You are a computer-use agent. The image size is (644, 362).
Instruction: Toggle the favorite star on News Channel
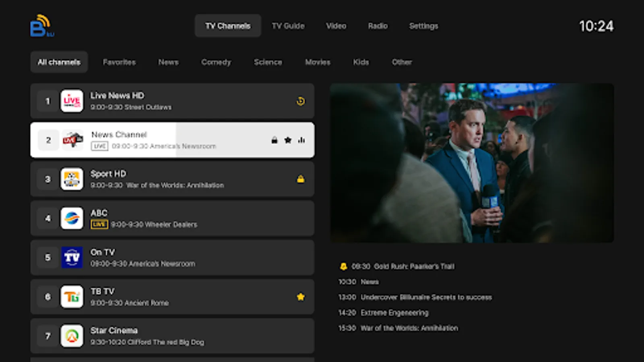tap(288, 140)
